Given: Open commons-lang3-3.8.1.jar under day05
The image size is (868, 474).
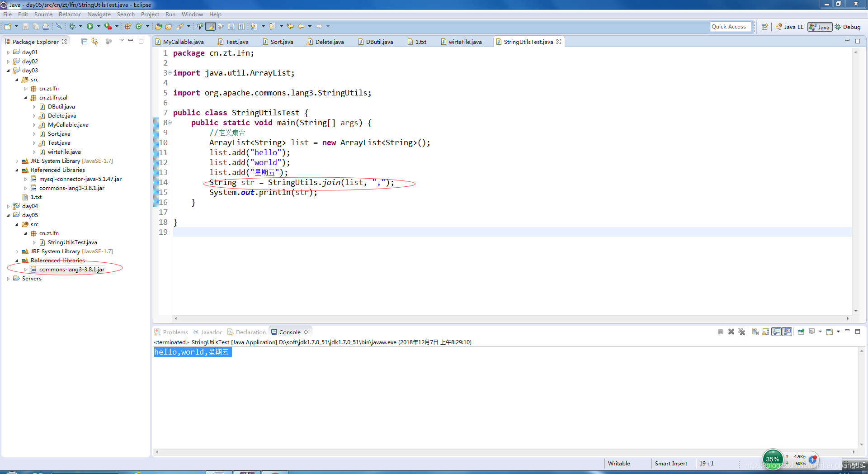Looking at the screenshot, I should 71,269.
